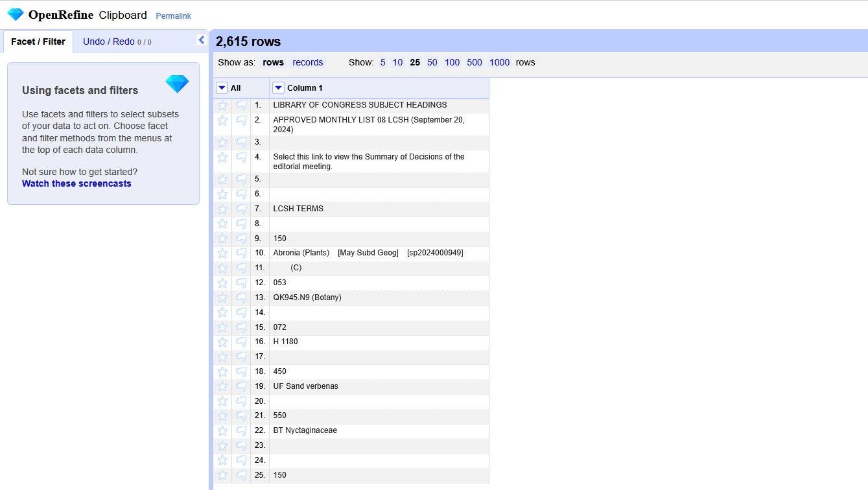The width and height of the screenshot is (868, 490).
Task: Star row 18 with value 450
Action: 222,371
